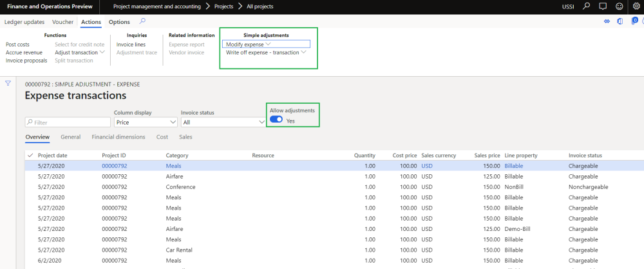This screenshot has height=269, width=644.
Task: Click Project management and accounting breadcrumb
Action: coord(157,6)
